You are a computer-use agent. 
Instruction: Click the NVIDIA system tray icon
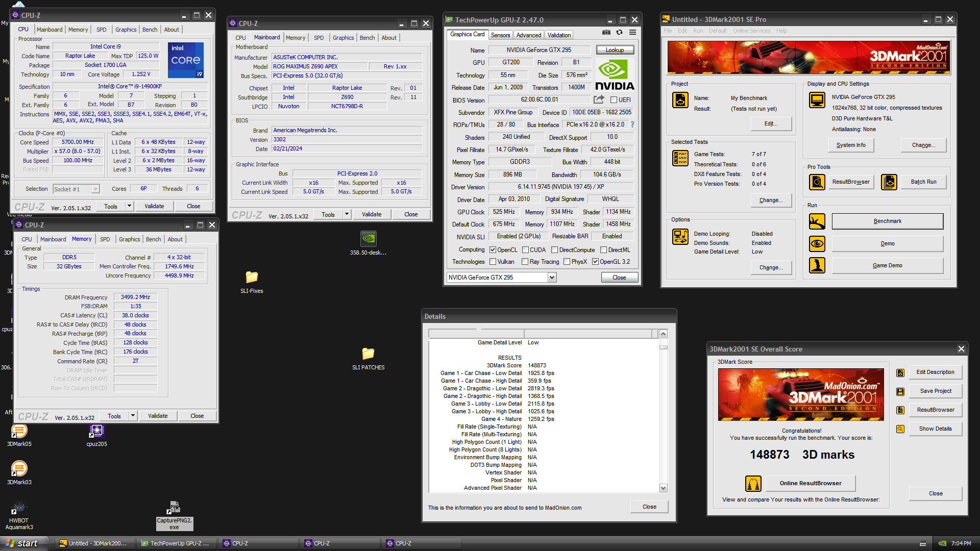(x=942, y=544)
